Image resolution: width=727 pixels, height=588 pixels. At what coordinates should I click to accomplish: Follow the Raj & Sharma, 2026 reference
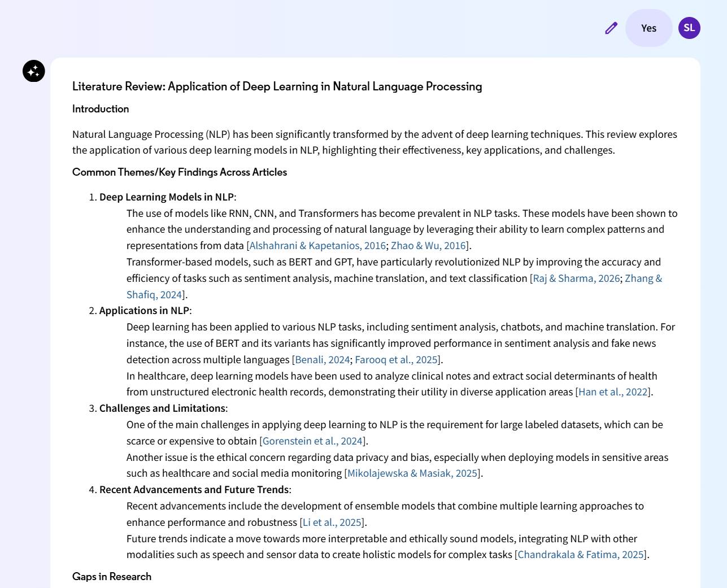[576, 278]
